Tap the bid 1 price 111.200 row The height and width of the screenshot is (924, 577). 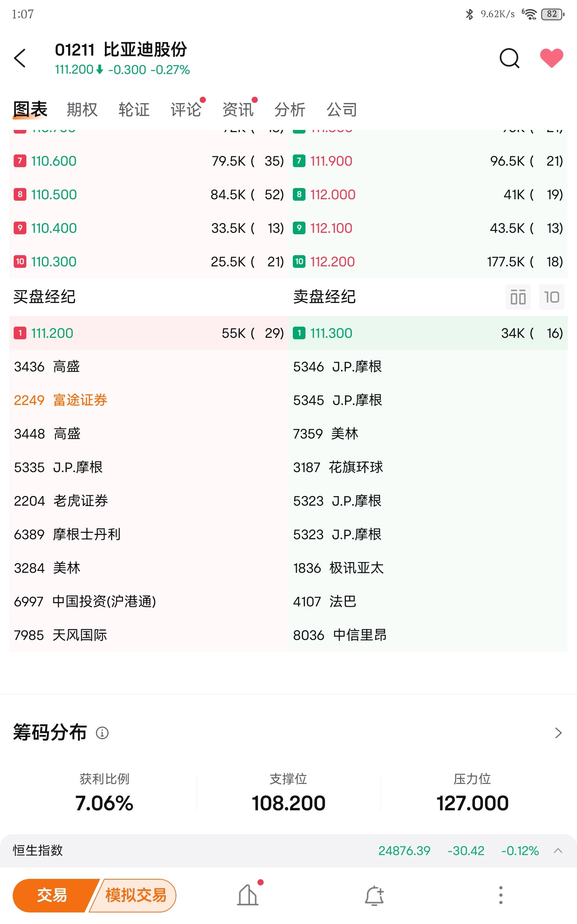coord(149,334)
